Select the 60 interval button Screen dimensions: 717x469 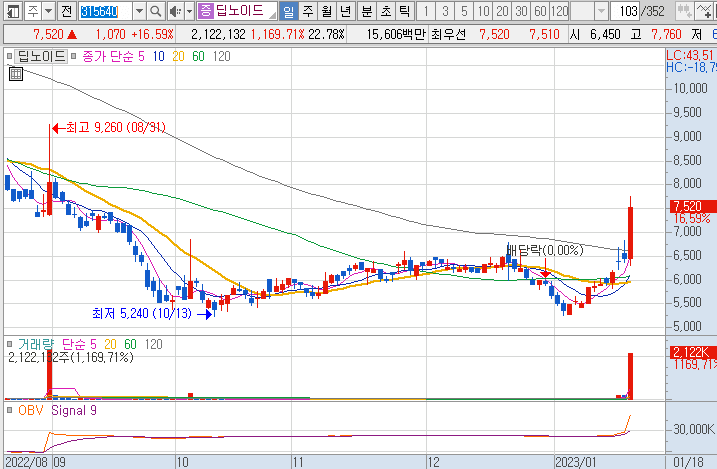point(540,11)
